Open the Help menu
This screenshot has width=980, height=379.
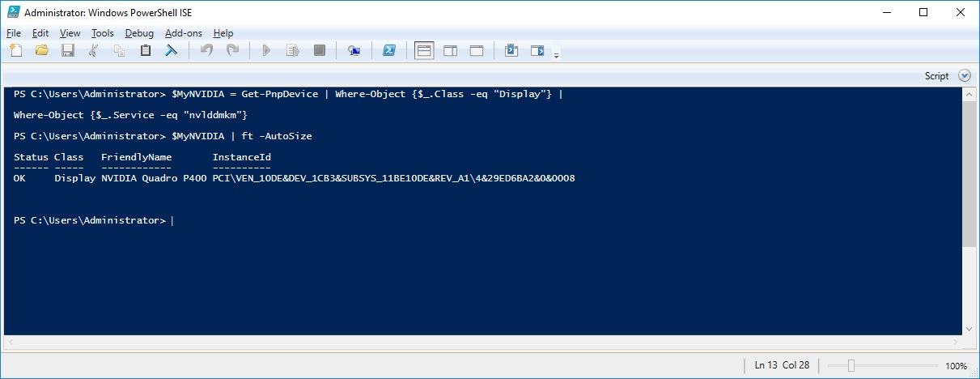pos(223,33)
